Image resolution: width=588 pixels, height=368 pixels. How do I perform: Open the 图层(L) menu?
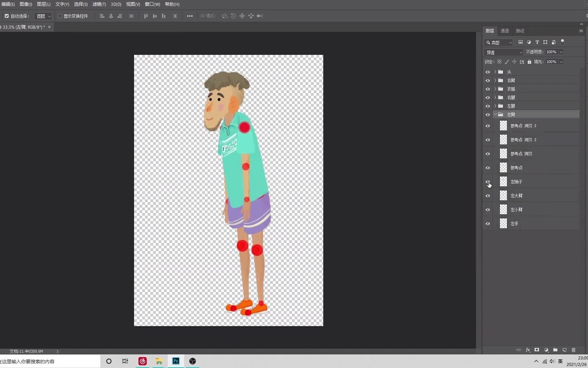[44, 4]
